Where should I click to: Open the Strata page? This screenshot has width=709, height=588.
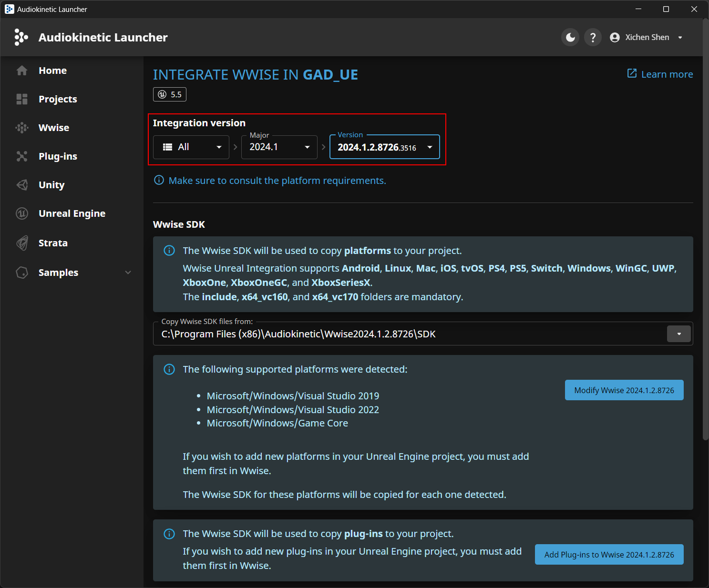point(53,243)
